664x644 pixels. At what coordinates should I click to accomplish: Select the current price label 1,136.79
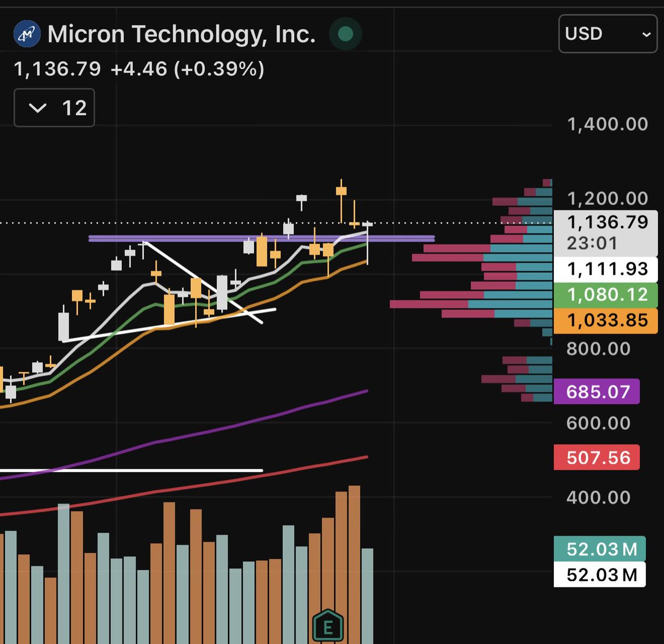[607, 222]
